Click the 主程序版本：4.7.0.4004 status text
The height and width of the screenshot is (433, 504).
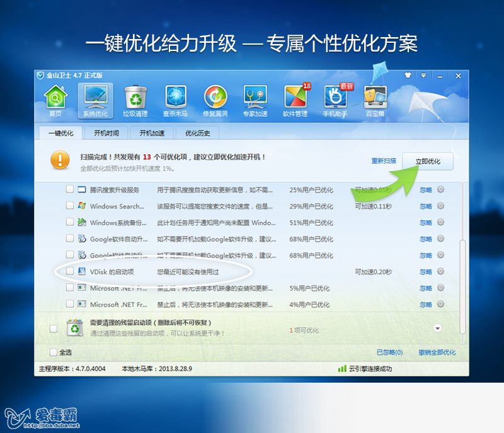pyautogui.click(x=72, y=369)
